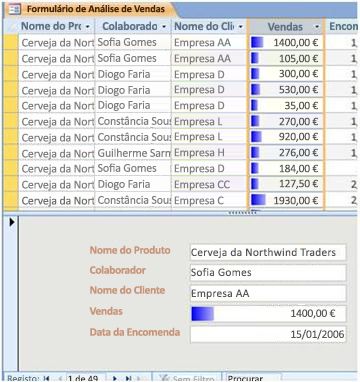Open the Colaborado column filter dropdown
The width and height of the screenshot is (360, 382).
[164, 27]
